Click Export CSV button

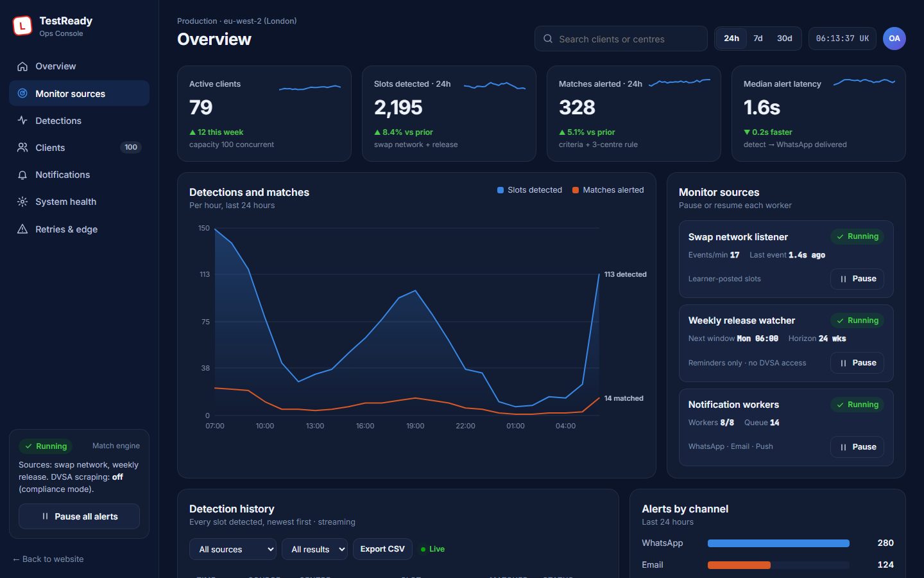[382, 549]
